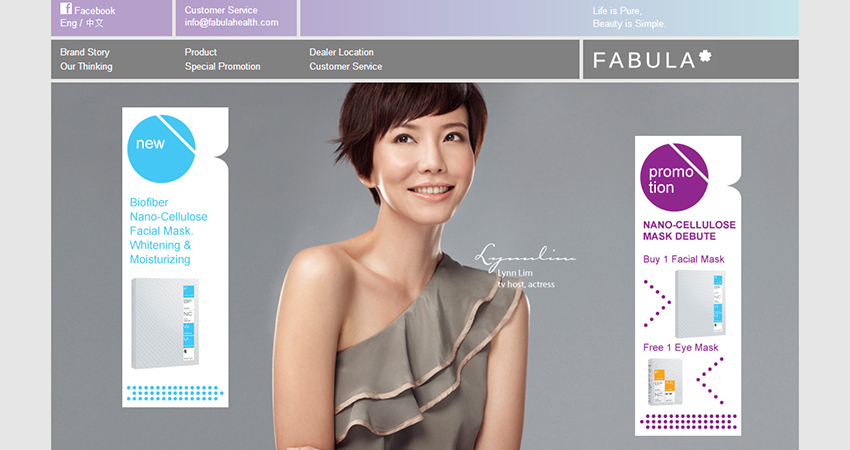Viewport: 850px width, 450px height.
Task: Click the Facebook logo icon
Action: click(x=66, y=9)
